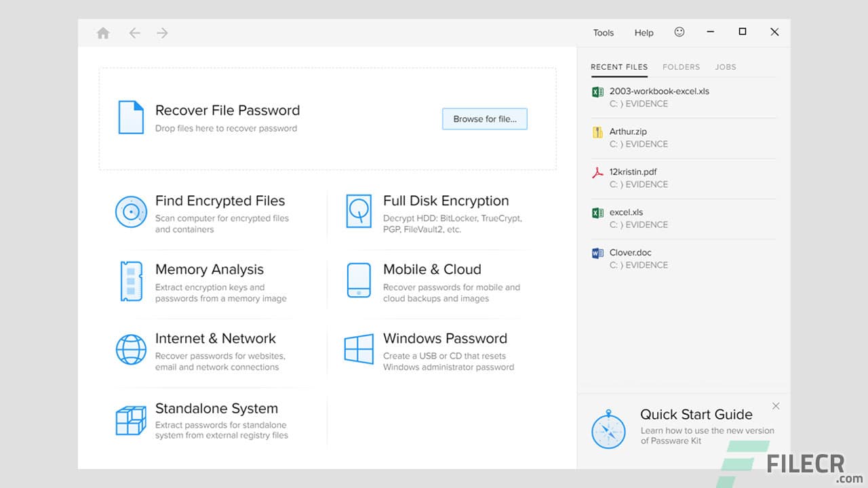Click the Home icon in the toolbar
This screenshot has width=868, height=488.
click(x=102, y=32)
